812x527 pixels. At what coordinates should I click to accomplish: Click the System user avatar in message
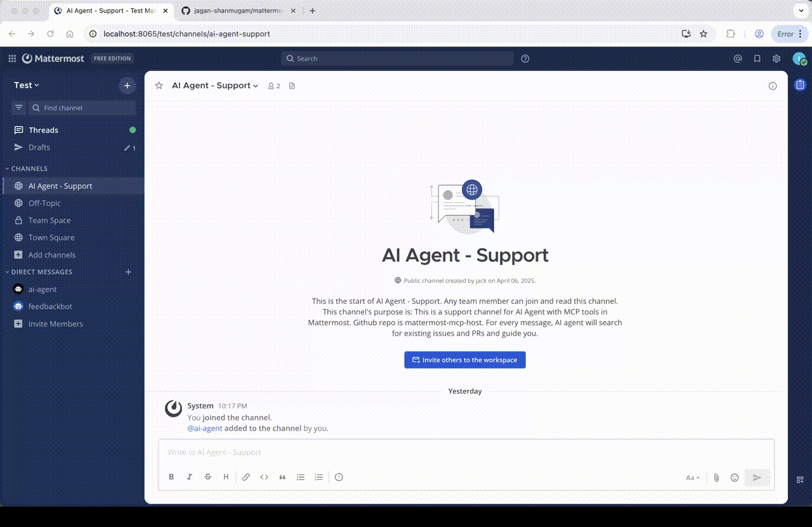tap(173, 408)
